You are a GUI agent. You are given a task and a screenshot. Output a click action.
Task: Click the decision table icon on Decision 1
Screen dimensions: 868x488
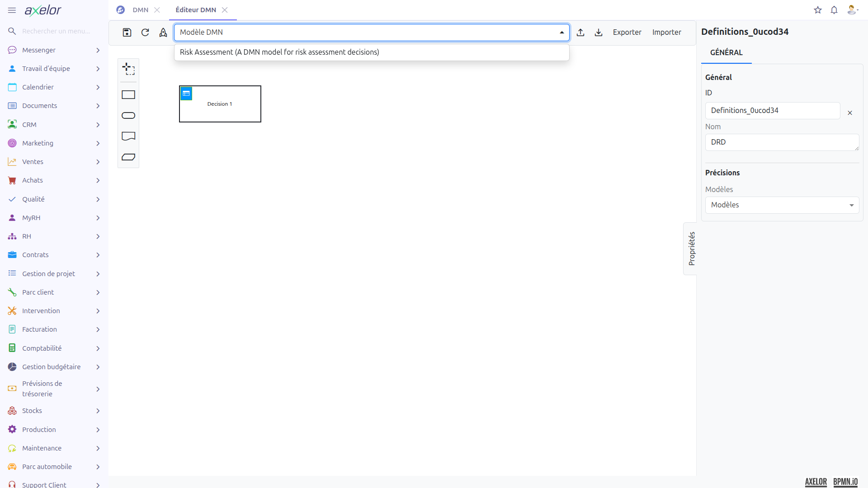(186, 94)
